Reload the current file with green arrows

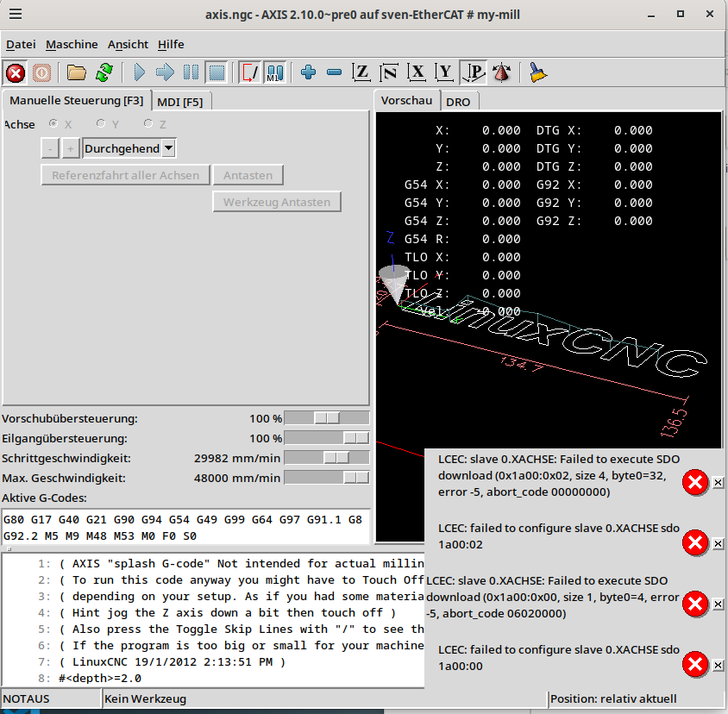pyautogui.click(x=104, y=73)
